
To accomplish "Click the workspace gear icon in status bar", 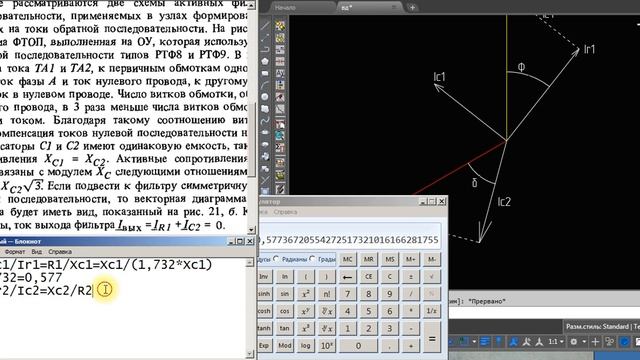I will click(573, 342).
